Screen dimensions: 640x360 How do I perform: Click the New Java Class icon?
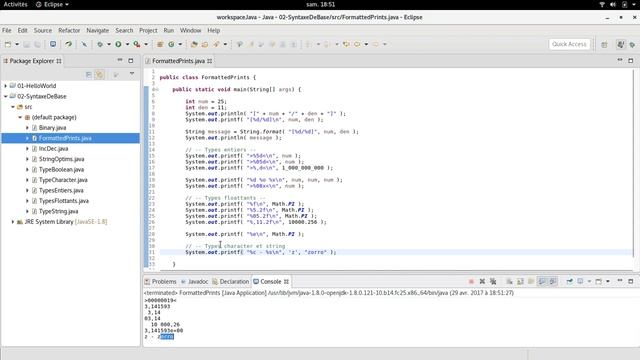pos(171,44)
